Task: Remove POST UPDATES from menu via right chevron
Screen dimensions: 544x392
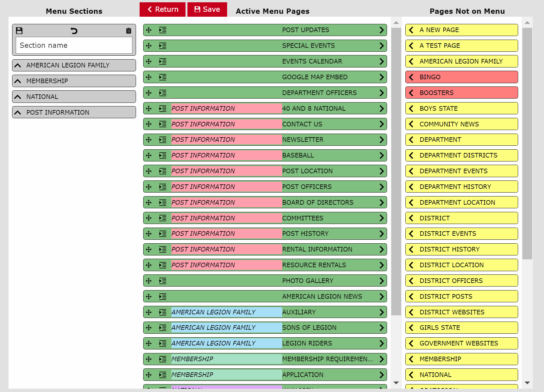Action: click(381, 30)
